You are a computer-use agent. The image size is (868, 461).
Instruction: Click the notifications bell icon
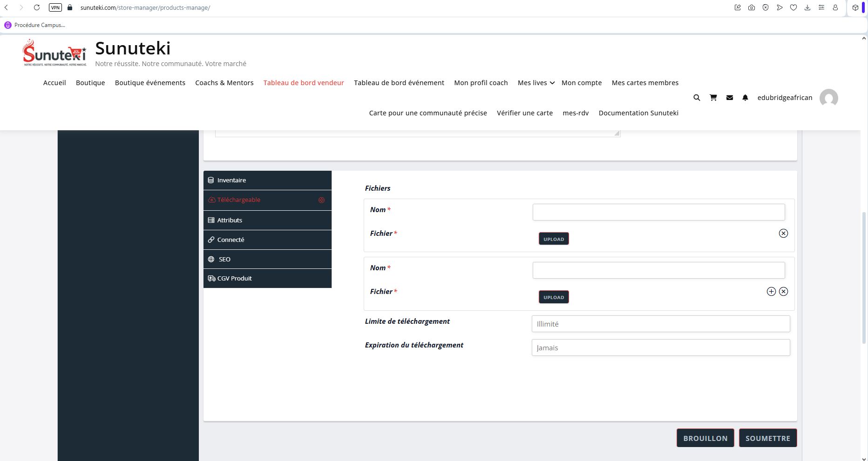point(745,98)
